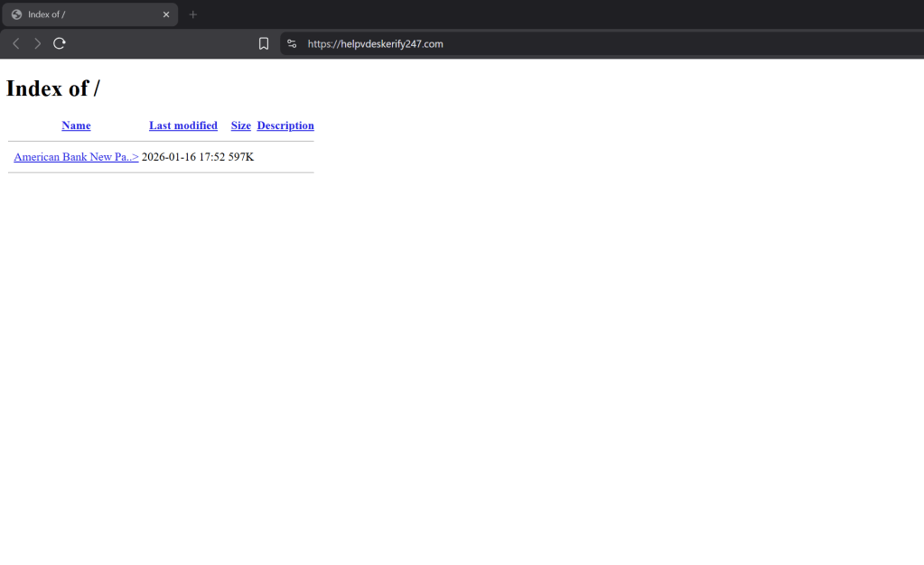Click empty tab strip area right of plus button
Screen dimensions: 924x565
point(542,14)
